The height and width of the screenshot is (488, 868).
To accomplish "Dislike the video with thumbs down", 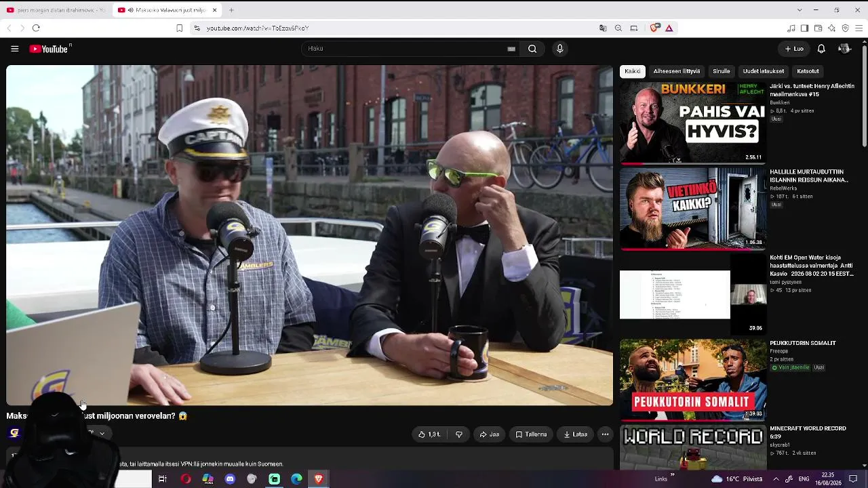I will tap(459, 434).
